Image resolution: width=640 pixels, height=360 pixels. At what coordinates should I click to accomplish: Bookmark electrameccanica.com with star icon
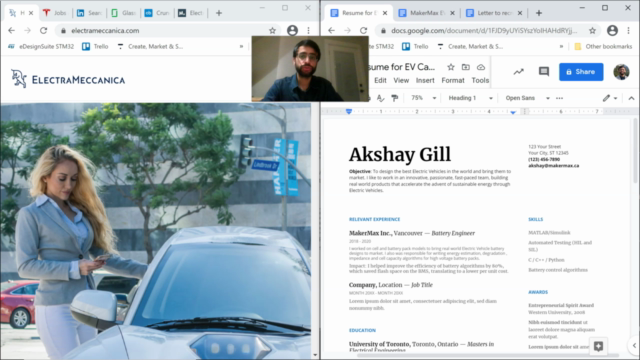pos(272,31)
